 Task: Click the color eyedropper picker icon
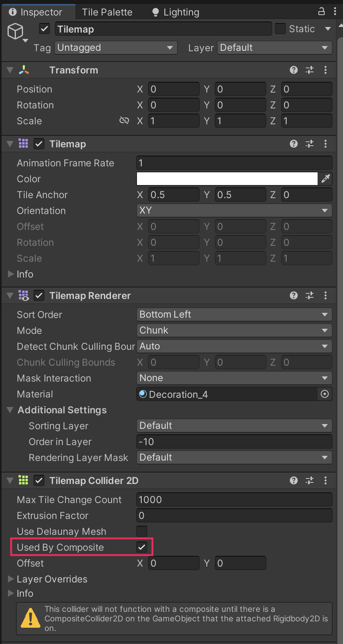pyautogui.click(x=326, y=179)
